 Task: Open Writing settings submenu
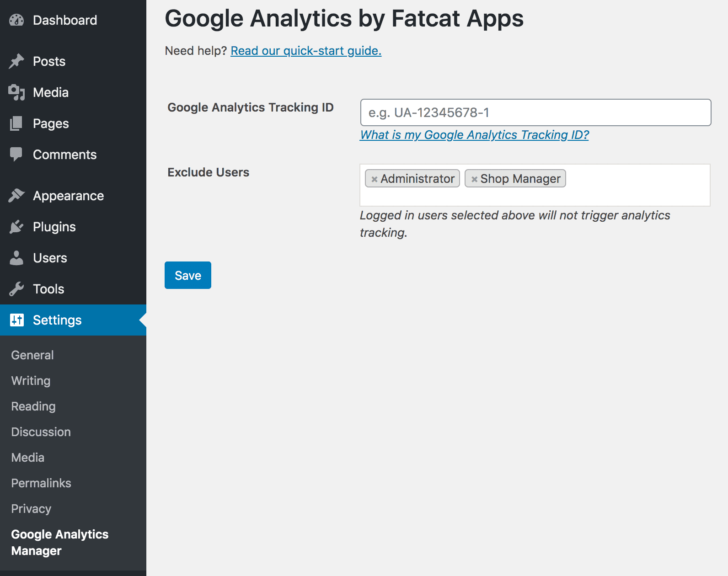31,381
